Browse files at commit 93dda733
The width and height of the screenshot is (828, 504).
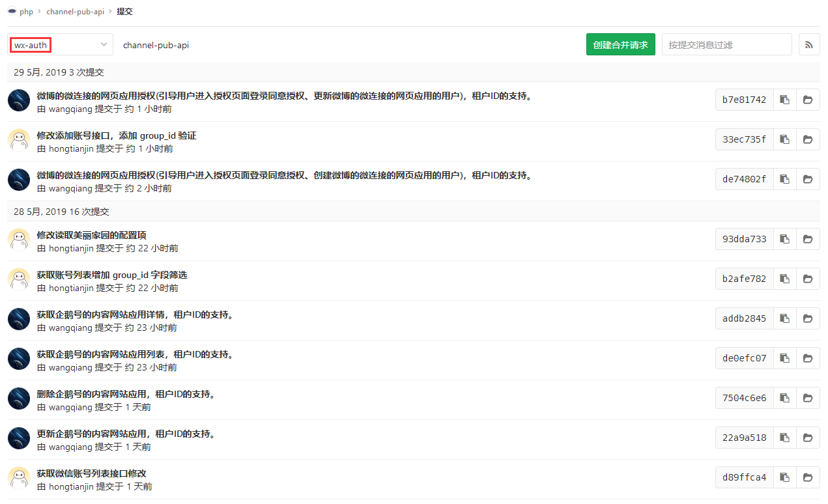808,239
